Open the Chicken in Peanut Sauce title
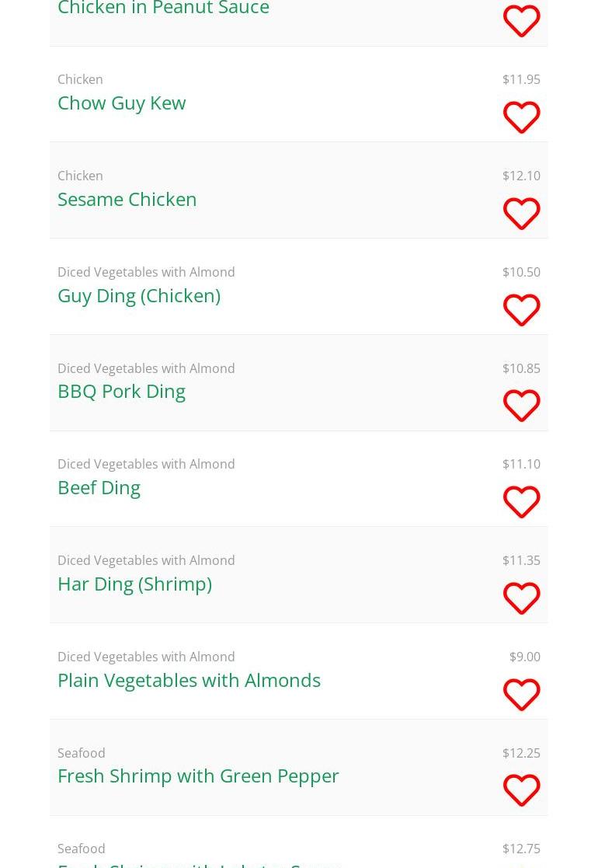598x868 pixels. pyautogui.click(x=163, y=9)
